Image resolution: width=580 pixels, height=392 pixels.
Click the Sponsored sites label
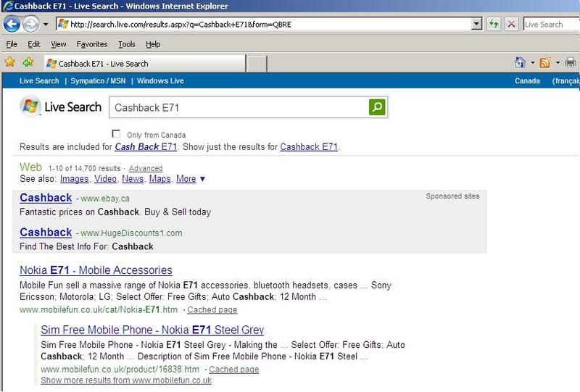[x=452, y=196]
